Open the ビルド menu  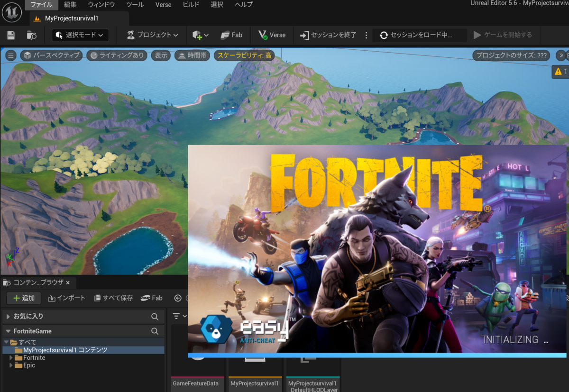(191, 5)
